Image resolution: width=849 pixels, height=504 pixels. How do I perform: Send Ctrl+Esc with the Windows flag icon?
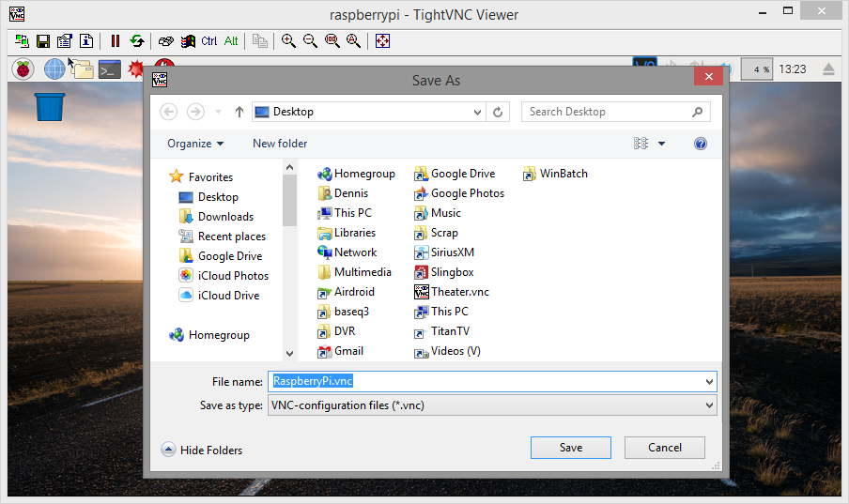coord(188,41)
